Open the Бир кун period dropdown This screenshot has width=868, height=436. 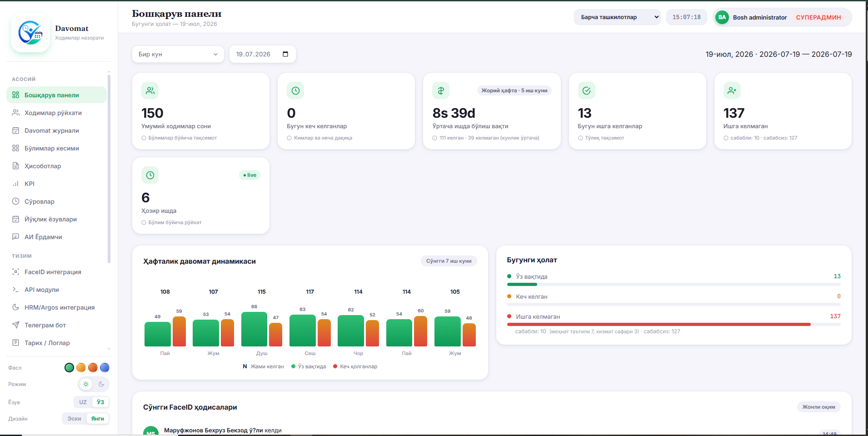pyautogui.click(x=178, y=54)
